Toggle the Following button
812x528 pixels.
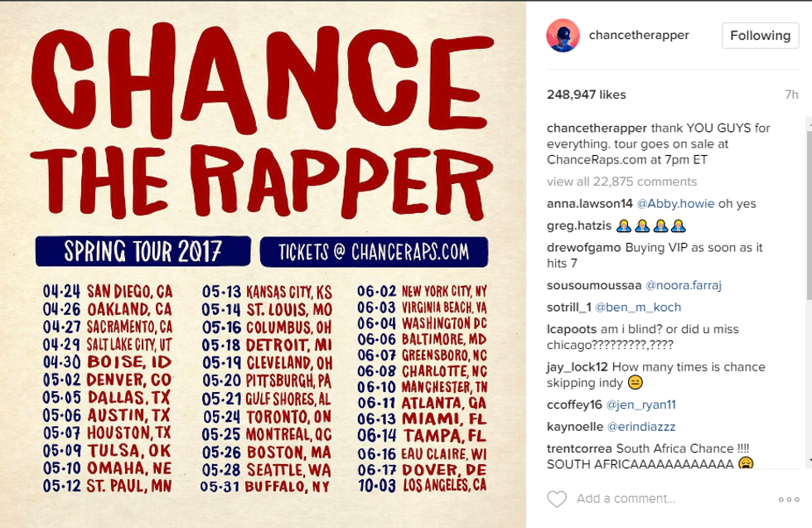760,36
